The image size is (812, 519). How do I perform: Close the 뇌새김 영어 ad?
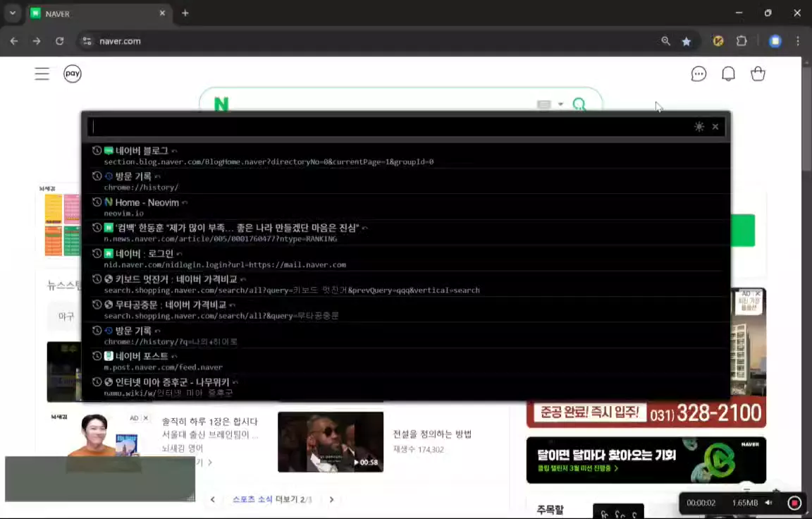pyautogui.click(x=145, y=418)
